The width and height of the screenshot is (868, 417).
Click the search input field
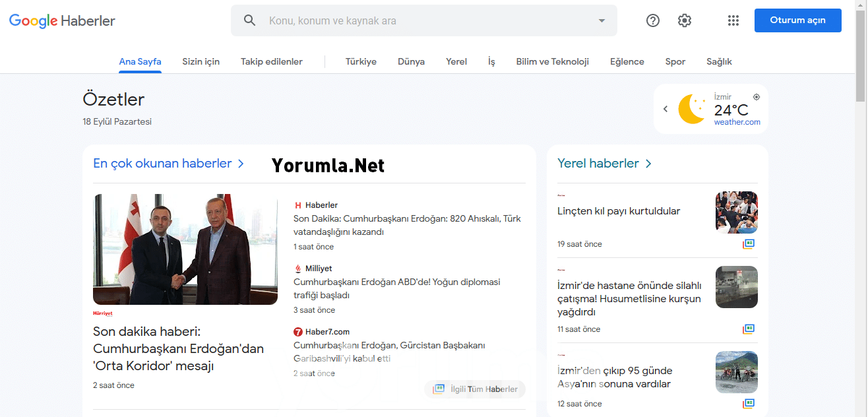(424, 20)
